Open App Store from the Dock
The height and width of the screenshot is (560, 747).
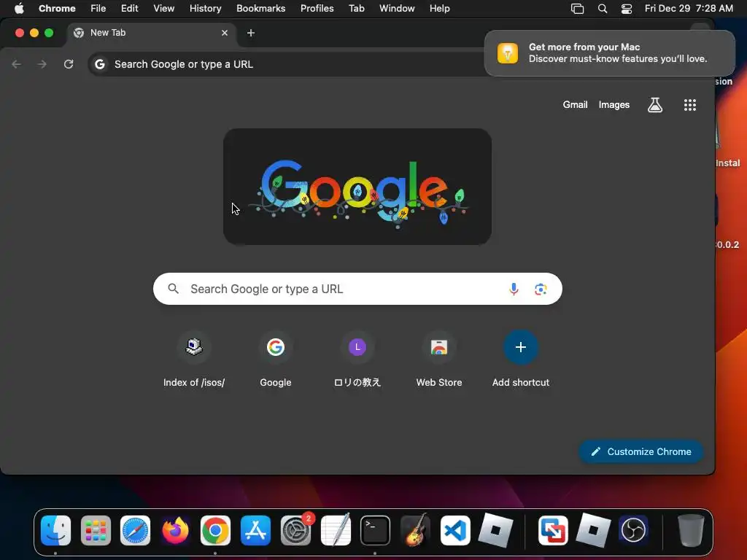tap(255, 530)
